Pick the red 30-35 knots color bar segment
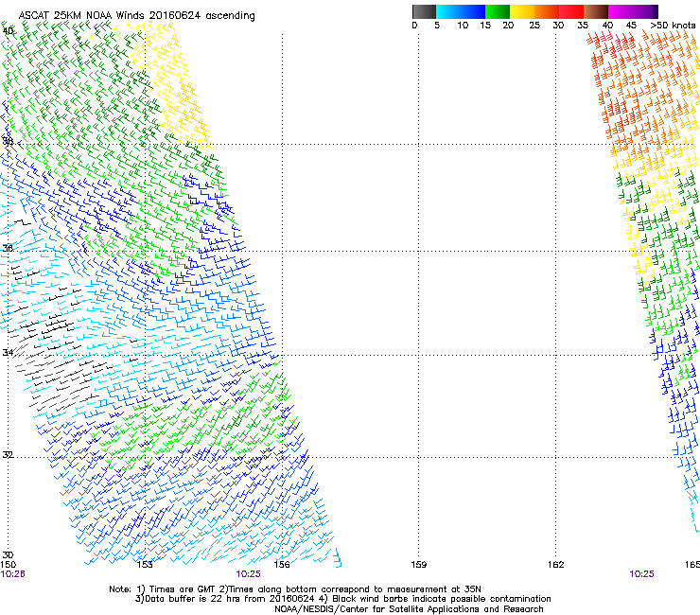 point(571,11)
